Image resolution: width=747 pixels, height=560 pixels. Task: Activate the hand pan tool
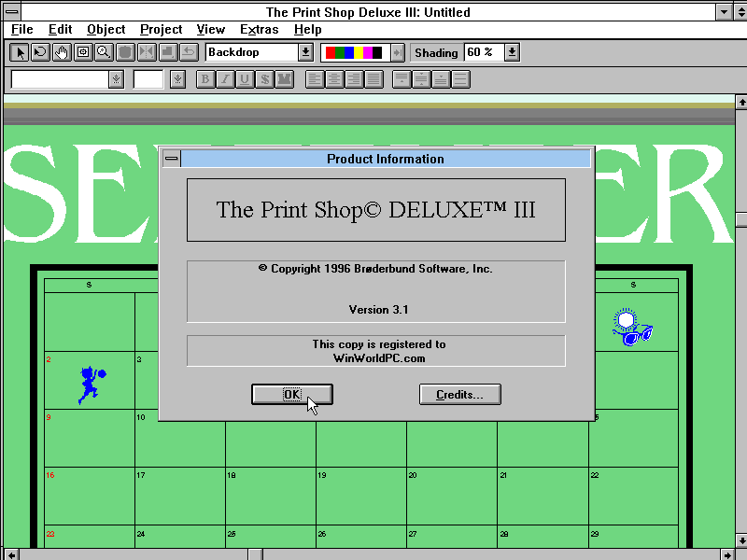click(61, 52)
